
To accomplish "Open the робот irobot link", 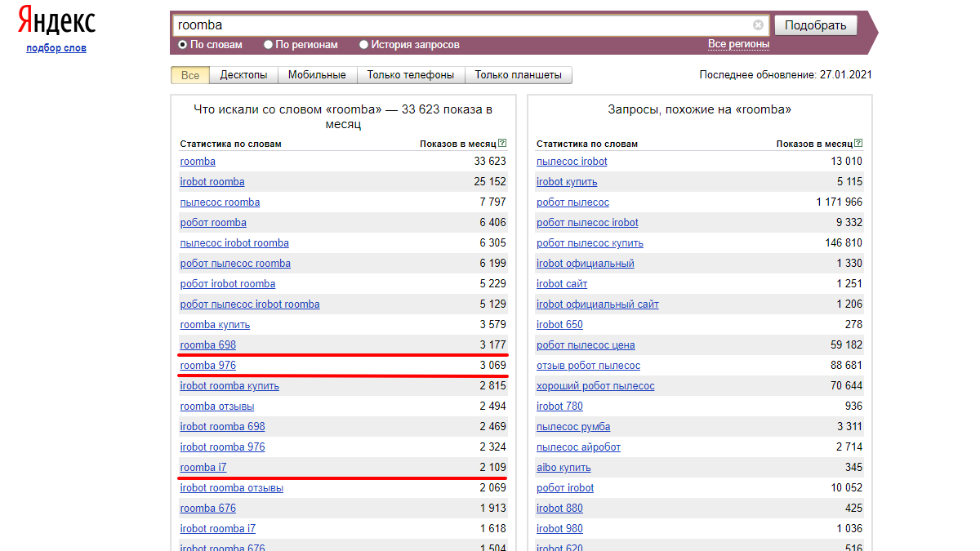I will coord(565,488).
